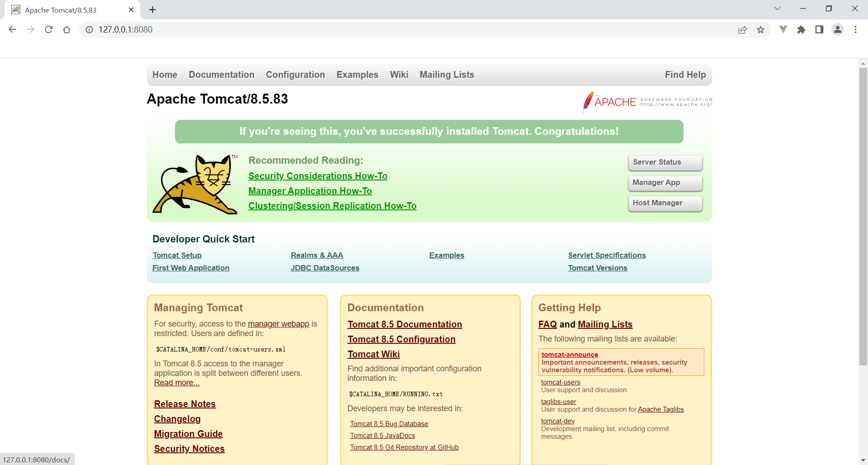The image size is (868, 465).
Task: Open the tomcat-users mailing list link
Action: coord(561,382)
